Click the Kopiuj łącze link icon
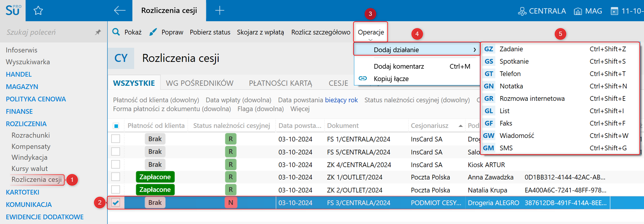644x224 pixels. point(363,78)
